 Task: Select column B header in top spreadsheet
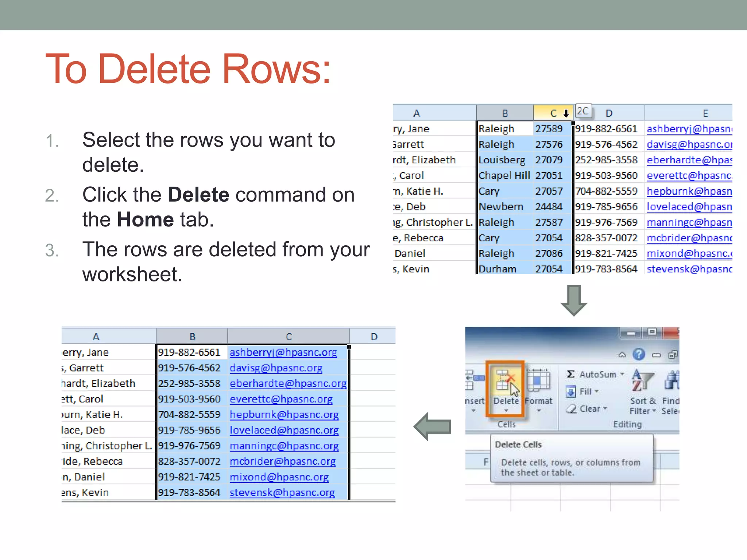point(505,113)
